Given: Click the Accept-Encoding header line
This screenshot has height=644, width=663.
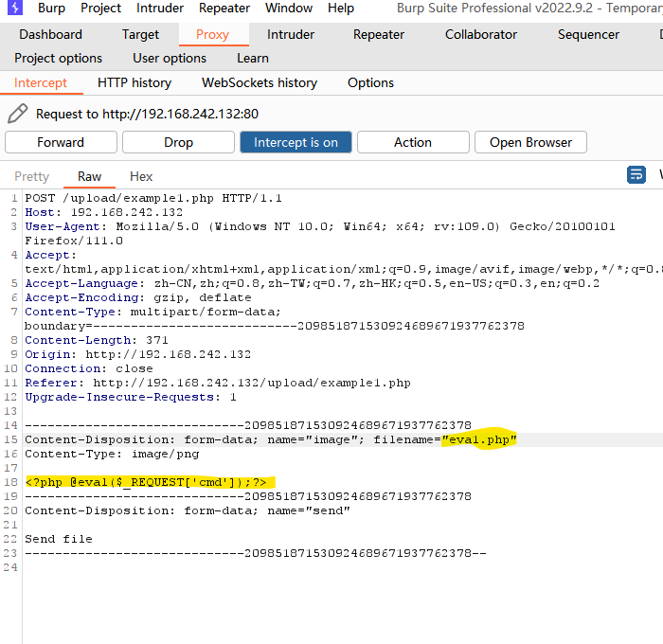Looking at the screenshot, I should [x=138, y=297].
